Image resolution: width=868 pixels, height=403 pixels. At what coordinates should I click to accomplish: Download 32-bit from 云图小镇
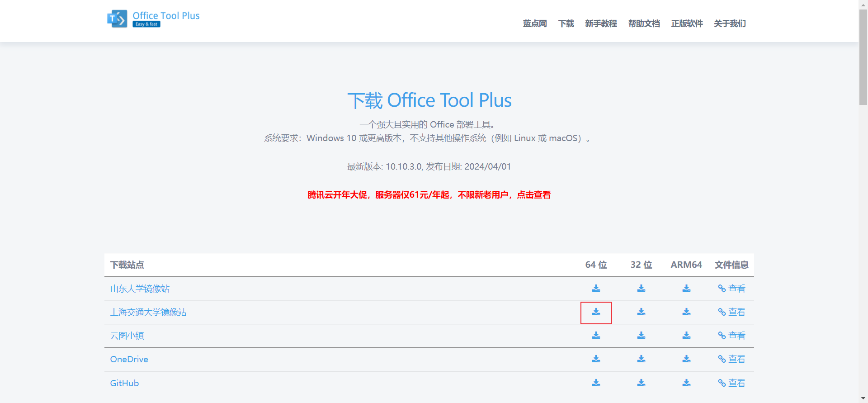[641, 336]
